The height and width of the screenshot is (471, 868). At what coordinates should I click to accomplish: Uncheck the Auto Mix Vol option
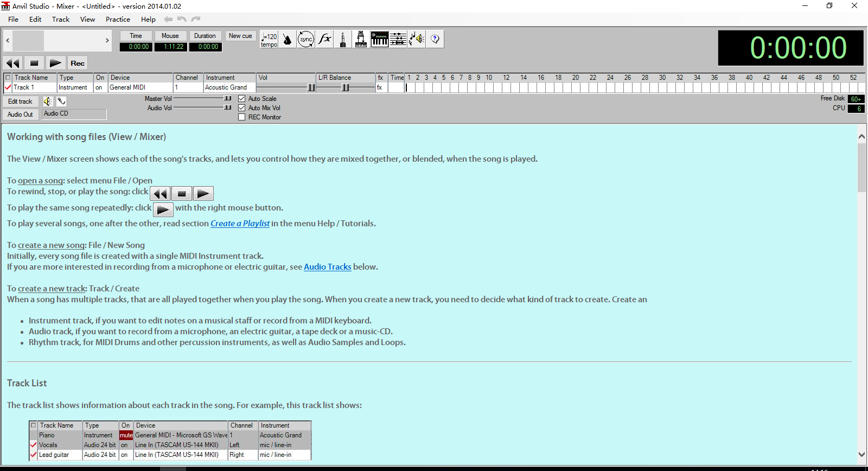242,108
